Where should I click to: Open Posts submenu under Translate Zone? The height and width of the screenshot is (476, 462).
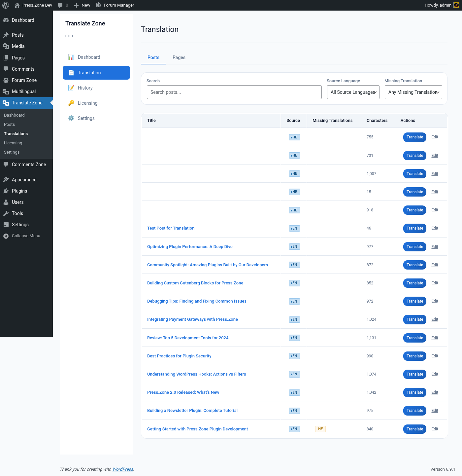click(9, 125)
